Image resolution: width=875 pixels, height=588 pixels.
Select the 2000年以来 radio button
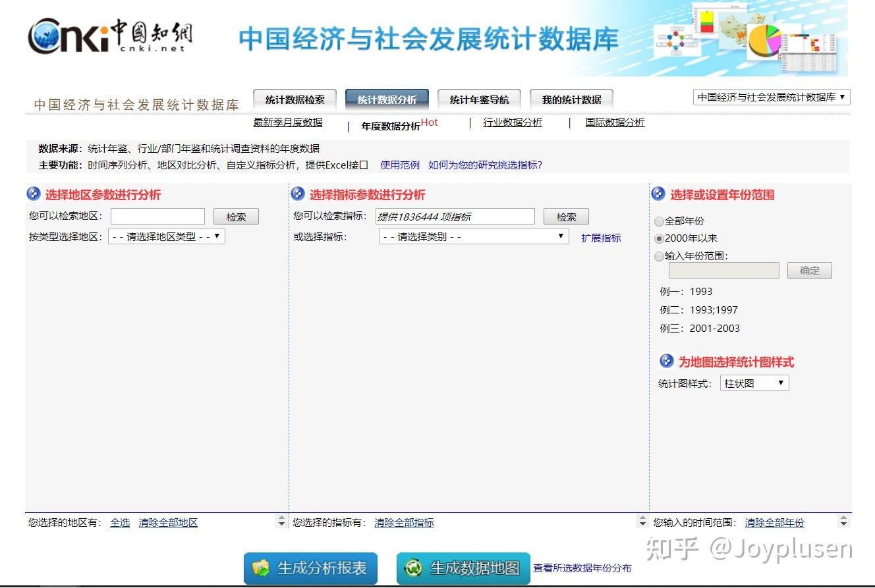659,239
